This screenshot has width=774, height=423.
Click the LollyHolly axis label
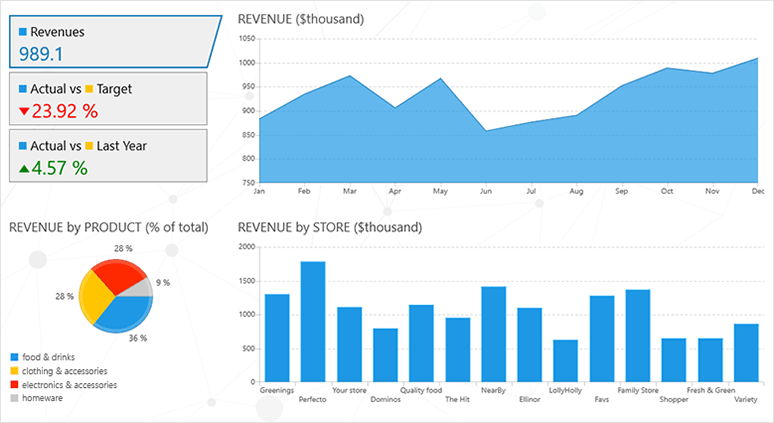pos(566,390)
